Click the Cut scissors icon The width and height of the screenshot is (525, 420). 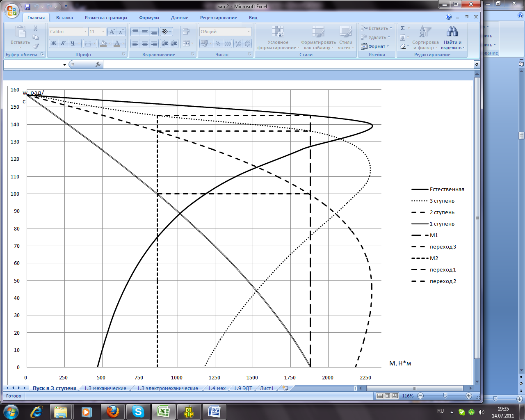(x=36, y=29)
